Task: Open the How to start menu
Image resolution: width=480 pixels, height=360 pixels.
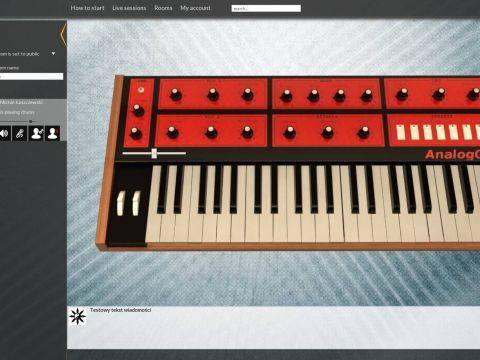Action: (x=87, y=8)
